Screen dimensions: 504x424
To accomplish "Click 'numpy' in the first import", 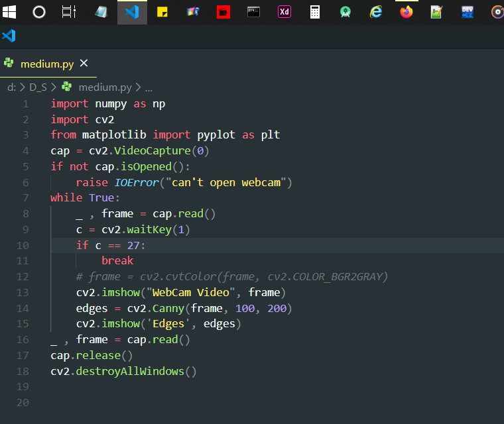I will [x=111, y=104].
